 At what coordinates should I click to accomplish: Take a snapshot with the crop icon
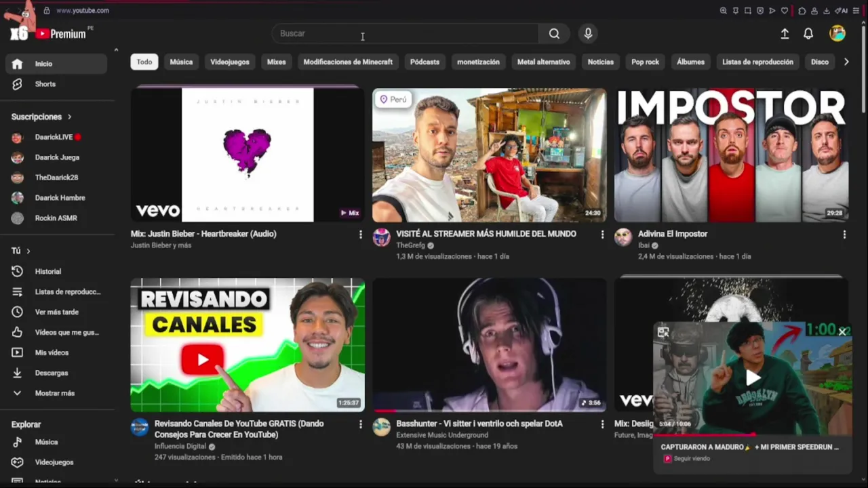[748, 11]
